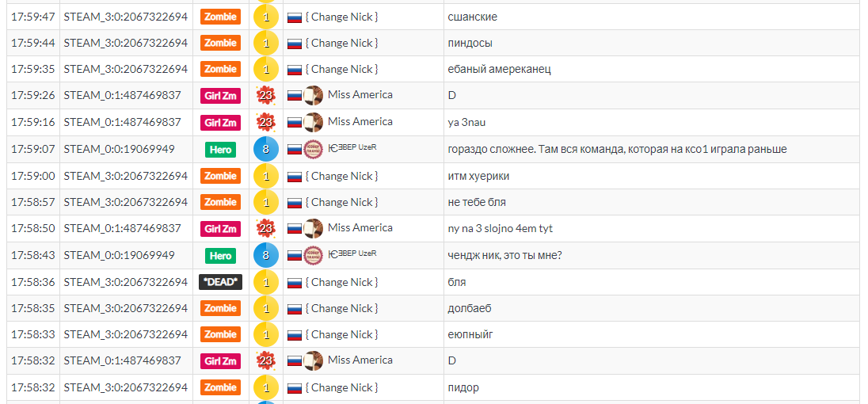Image resolution: width=868 pixels, height=404 pixels.
Task: Click STEAM_3:0:2067322694 ID at 17:59:00
Action: 126,175
